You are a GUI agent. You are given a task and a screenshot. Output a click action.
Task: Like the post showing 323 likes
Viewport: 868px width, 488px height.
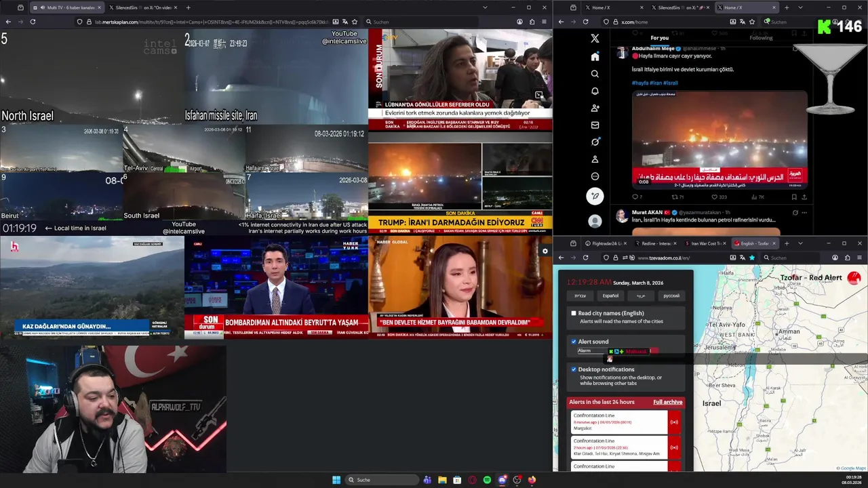click(718, 197)
